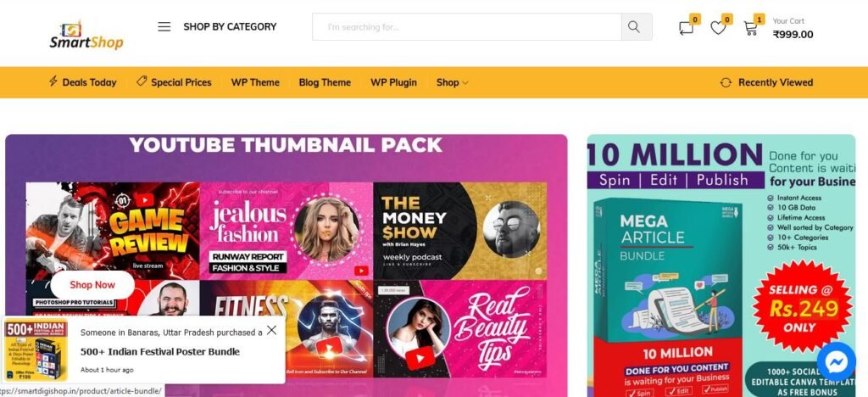Click the magnifier search button

[636, 26]
